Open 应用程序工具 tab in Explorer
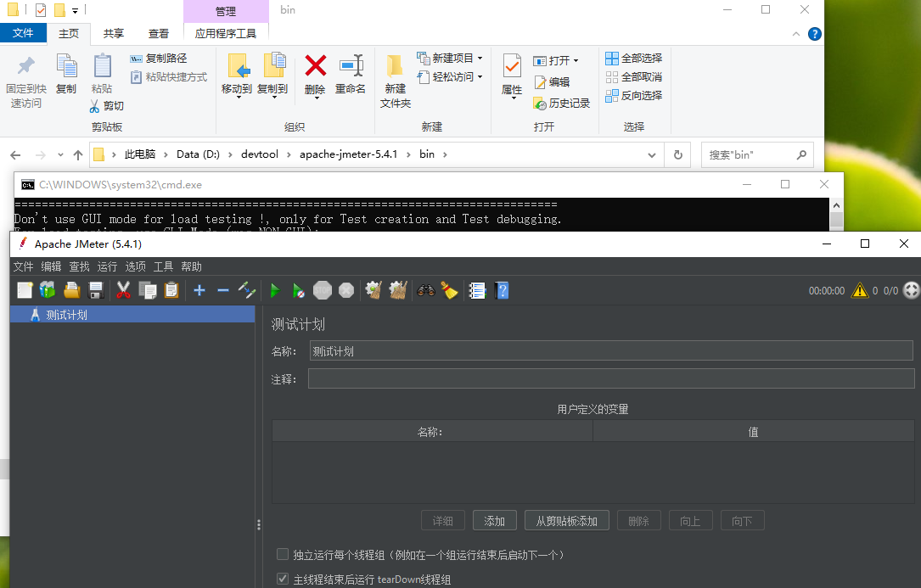Screen dimensions: 921x588 point(226,33)
